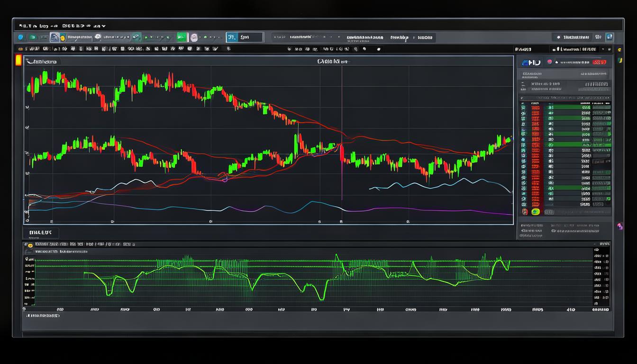Focus the toolbar search input field
The image size is (637, 364).
(251, 37)
